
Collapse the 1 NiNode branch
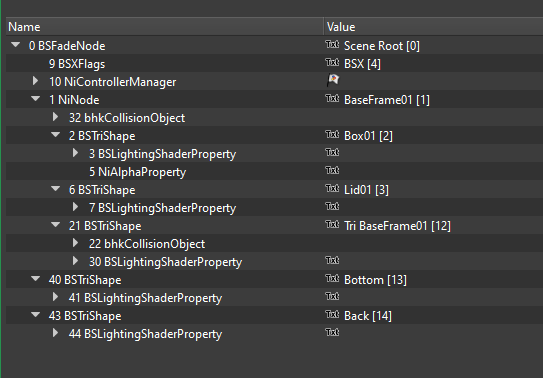click(35, 99)
